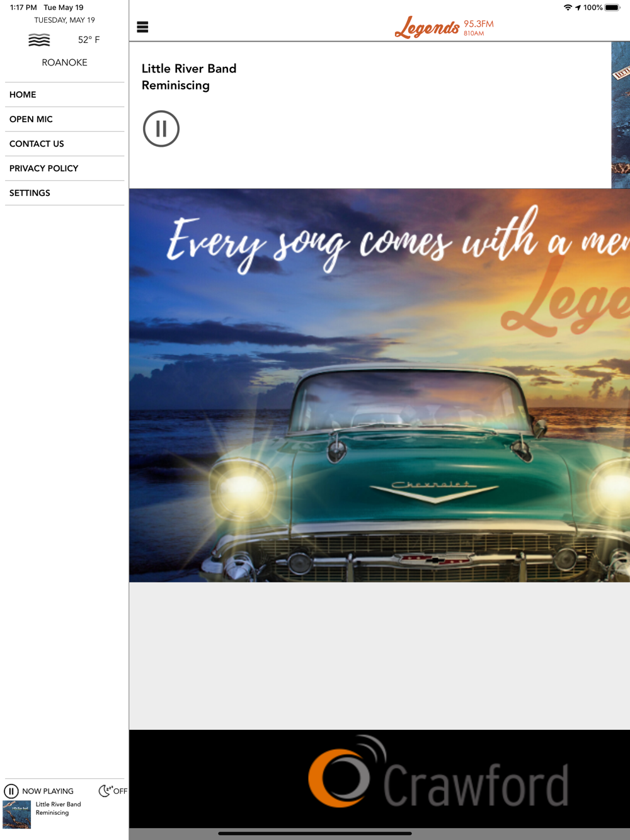Tap the battery icon in the status bar
The width and height of the screenshot is (630, 840).
point(612,8)
